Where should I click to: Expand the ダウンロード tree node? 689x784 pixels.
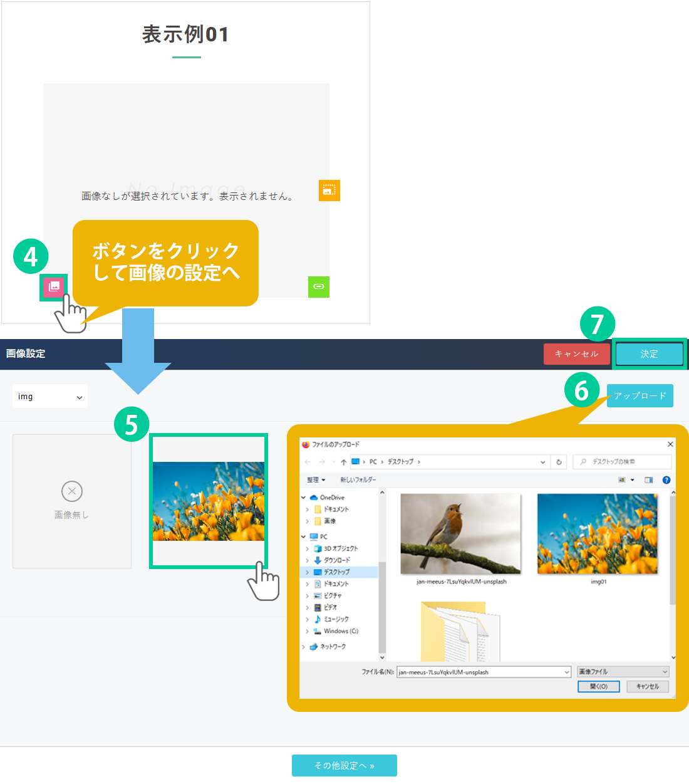307,560
